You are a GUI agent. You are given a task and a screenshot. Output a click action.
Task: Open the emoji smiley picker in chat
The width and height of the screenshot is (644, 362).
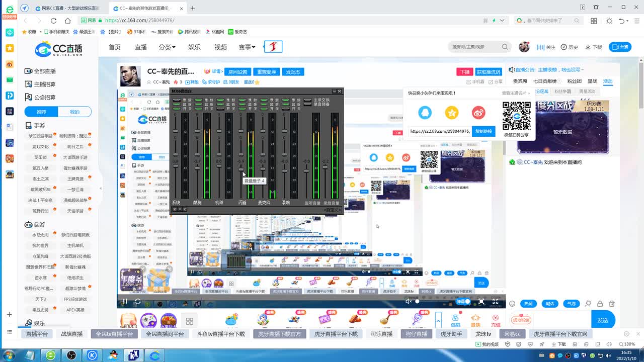[x=512, y=304]
